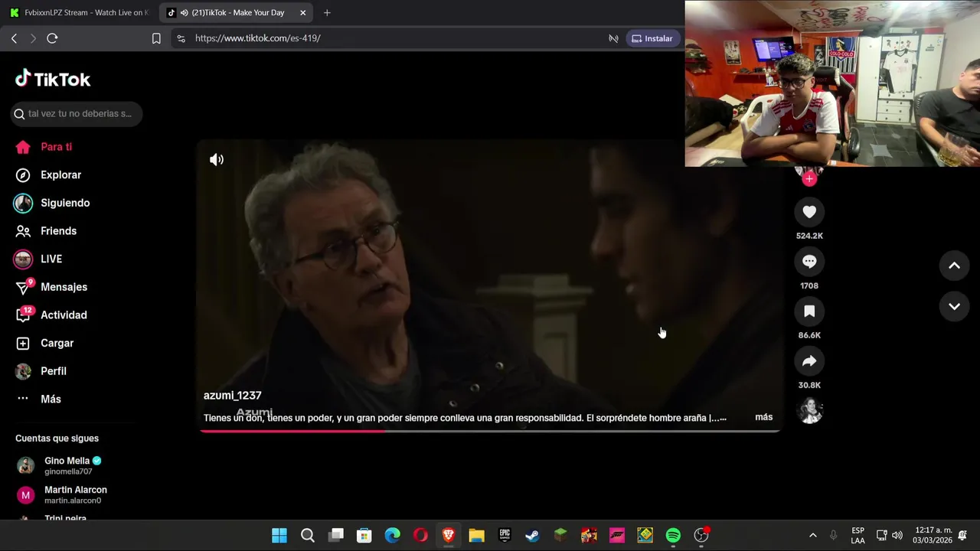
Task: Open the volume control in the tray
Action: pyautogui.click(x=897, y=536)
